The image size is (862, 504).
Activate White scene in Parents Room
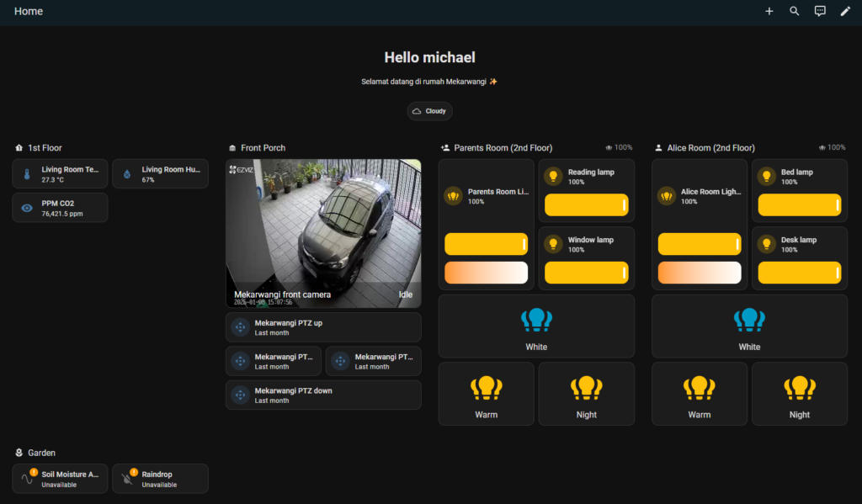(x=536, y=326)
